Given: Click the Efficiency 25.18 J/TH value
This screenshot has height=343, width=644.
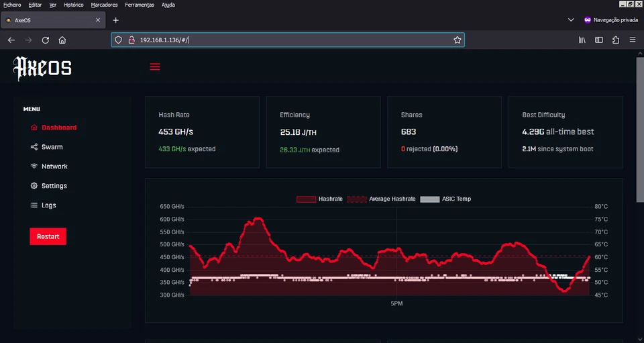Looking at the screenshot, I should [298, 132].
